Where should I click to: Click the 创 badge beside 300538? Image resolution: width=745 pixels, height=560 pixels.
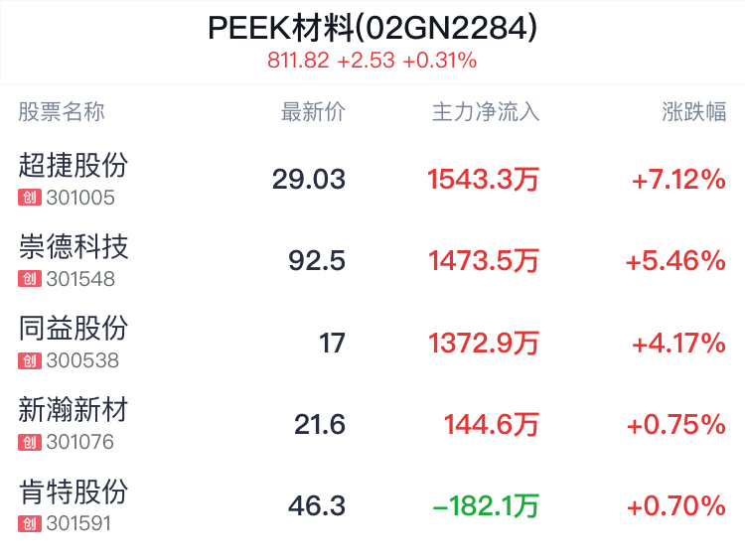pos(30,360)
